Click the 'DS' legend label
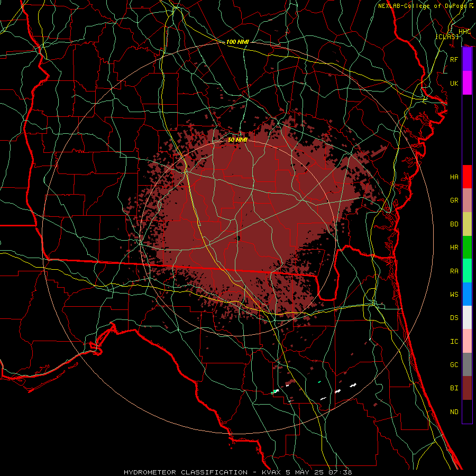476x476 pixels. pyautogui.click(x=454, y=318)
